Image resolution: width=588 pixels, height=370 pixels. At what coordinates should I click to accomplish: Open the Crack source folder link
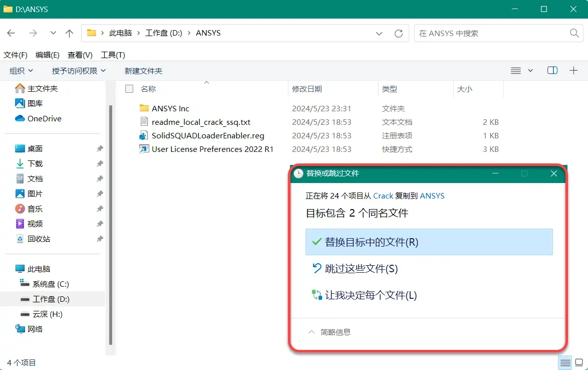point(383,196)
